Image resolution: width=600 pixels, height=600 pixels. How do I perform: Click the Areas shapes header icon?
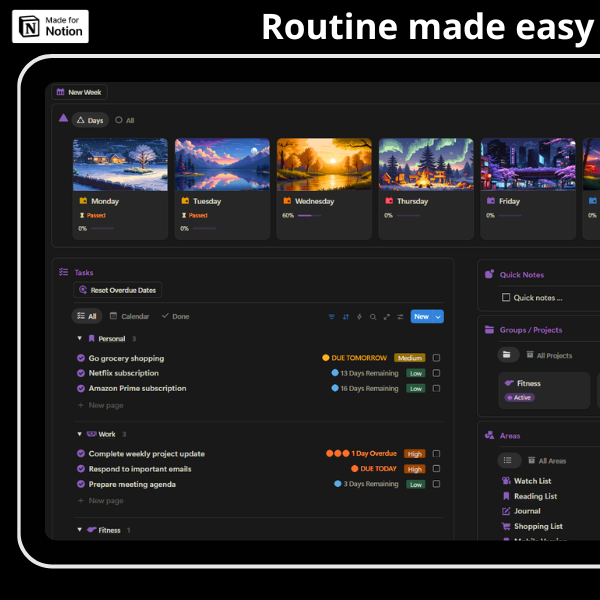point(489,435)
